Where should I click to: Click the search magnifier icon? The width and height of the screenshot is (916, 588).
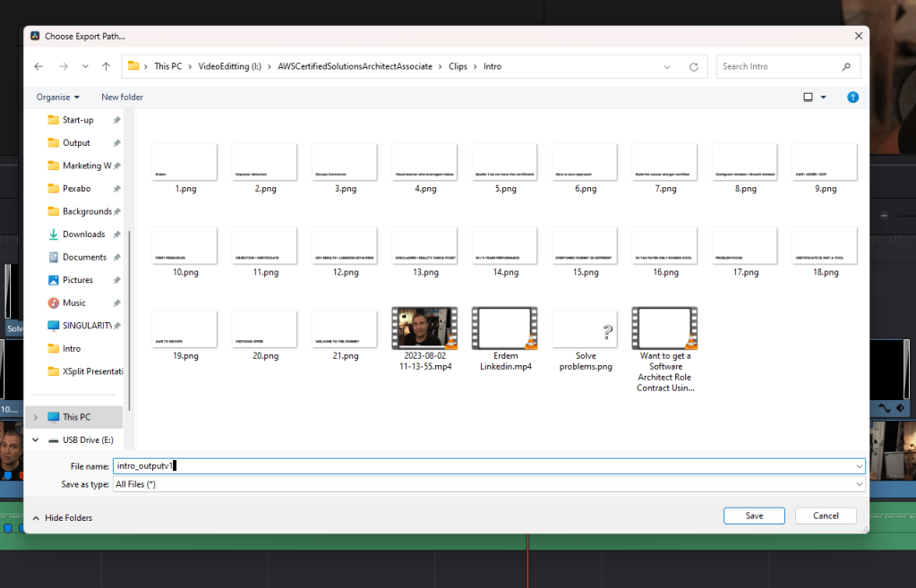pyautogui.click(x=846, y=66)
